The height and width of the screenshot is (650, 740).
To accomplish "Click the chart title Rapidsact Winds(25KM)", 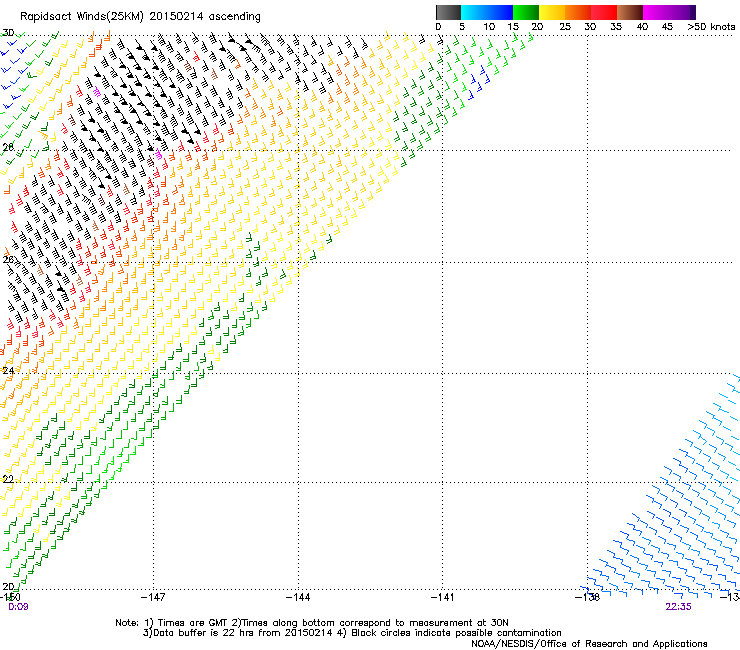I will tap(82, 17).
